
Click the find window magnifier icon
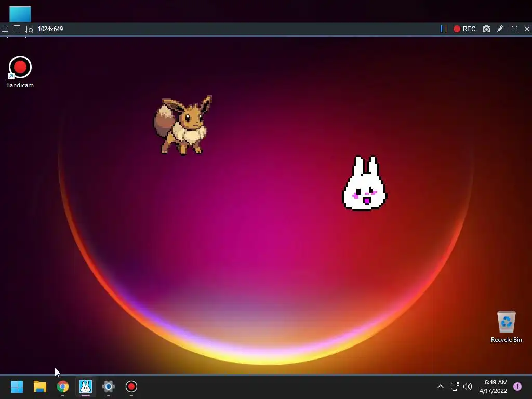(30, 29)
